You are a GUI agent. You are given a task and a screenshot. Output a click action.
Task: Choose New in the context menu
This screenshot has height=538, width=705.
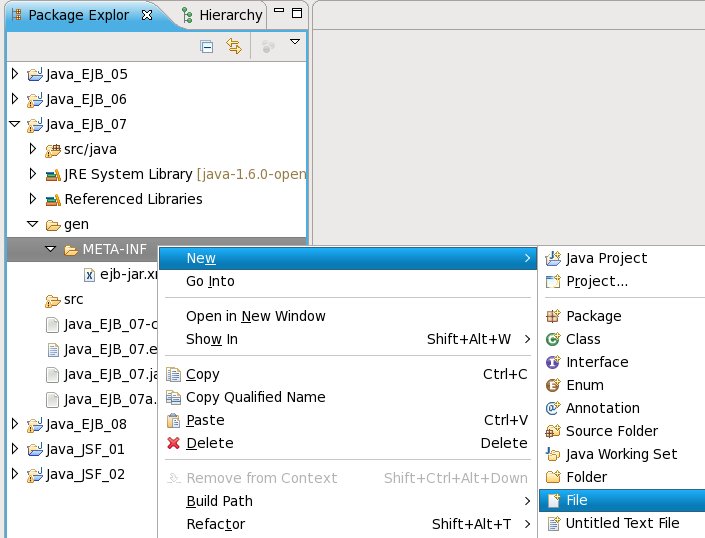(x=348, y=258)
